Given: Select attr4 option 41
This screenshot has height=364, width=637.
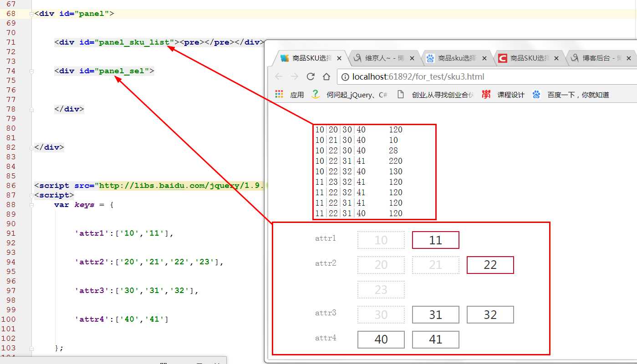Looking at the screenshot, I should click(x=436, y=339).
